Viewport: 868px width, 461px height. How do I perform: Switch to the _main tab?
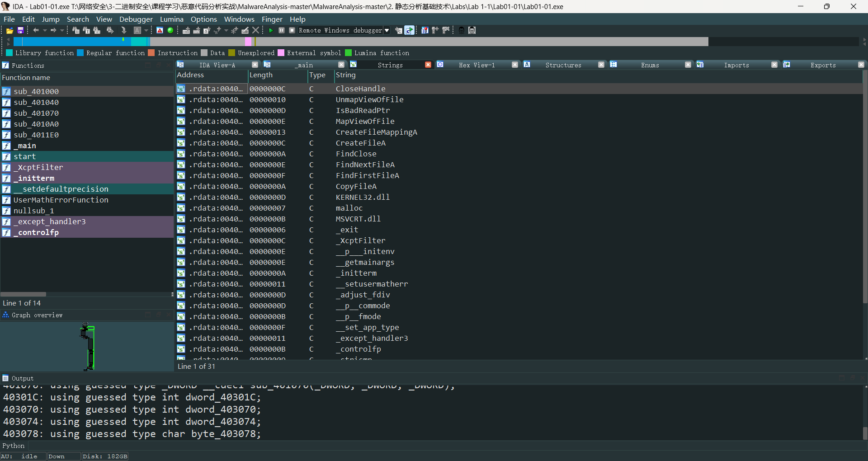[x=304, y=65]
